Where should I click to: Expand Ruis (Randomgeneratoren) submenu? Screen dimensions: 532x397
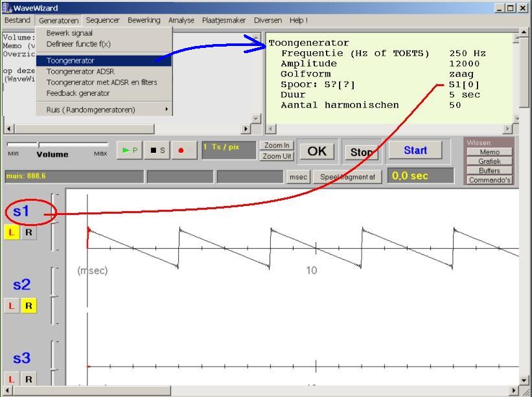[x=104, y=110]
